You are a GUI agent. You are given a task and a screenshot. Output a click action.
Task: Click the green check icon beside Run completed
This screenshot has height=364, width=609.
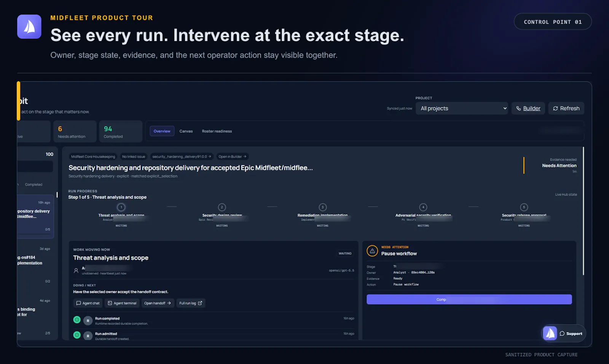click(x=77, y=320)
